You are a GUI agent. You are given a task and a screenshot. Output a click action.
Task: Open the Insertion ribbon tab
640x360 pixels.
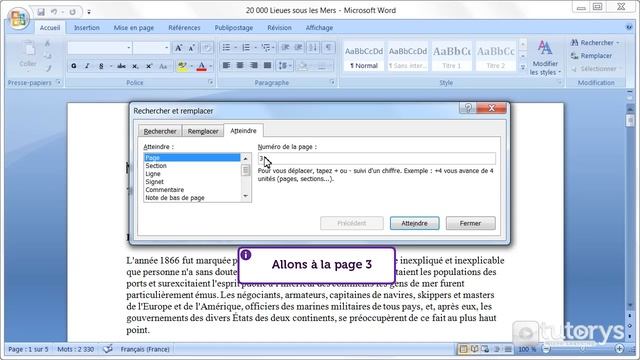(87, 28)
